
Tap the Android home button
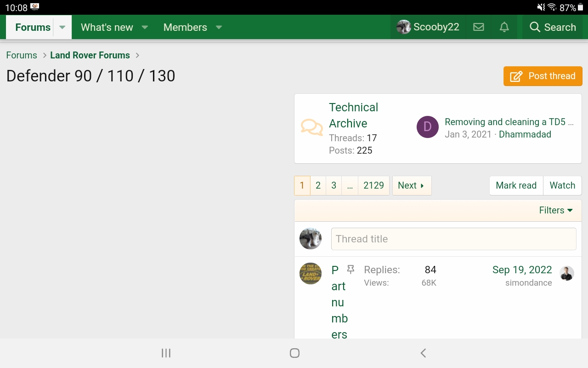tap(295, 353)
